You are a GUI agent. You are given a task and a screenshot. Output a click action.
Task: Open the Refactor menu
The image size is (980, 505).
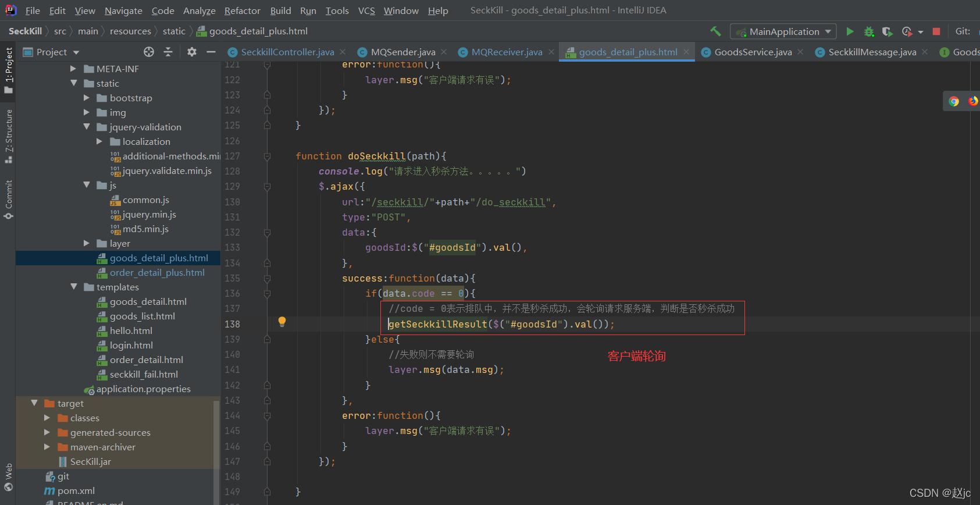[243, 10]
